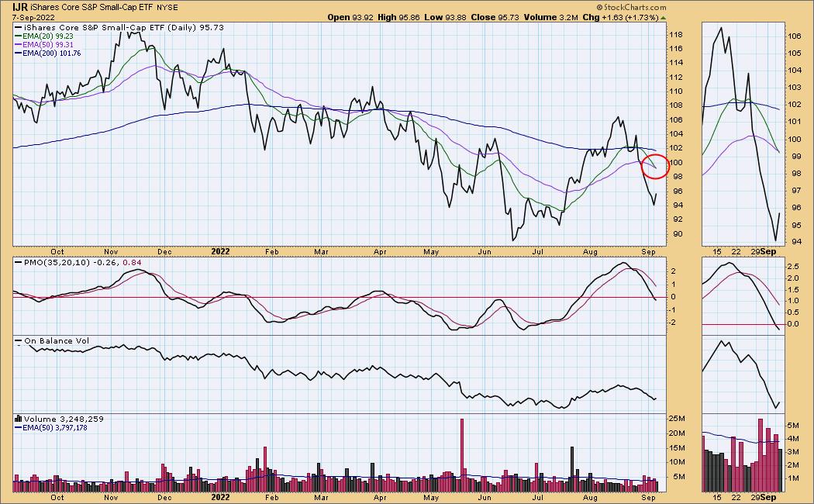Click the -1 label on main PMO axis

(672, 310)
